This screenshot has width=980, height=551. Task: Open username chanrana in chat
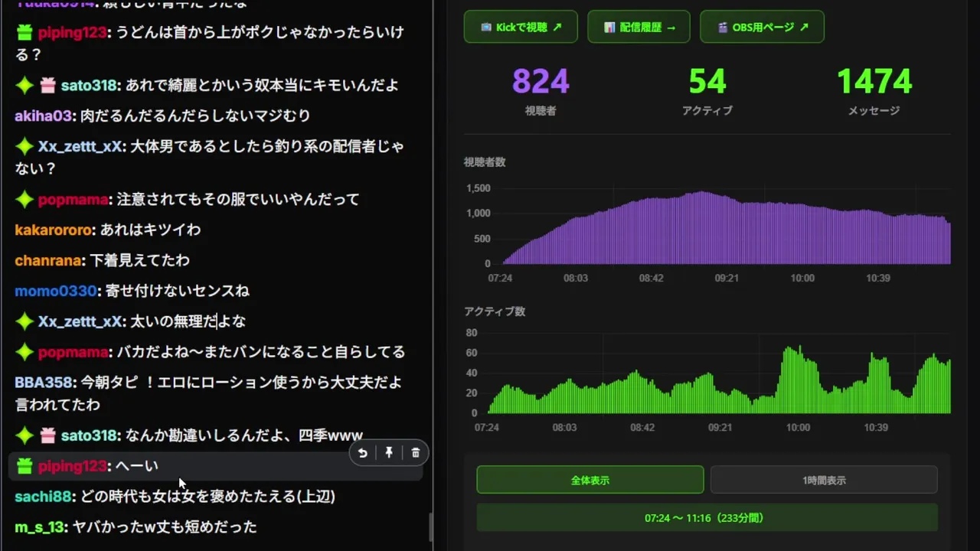48,260
